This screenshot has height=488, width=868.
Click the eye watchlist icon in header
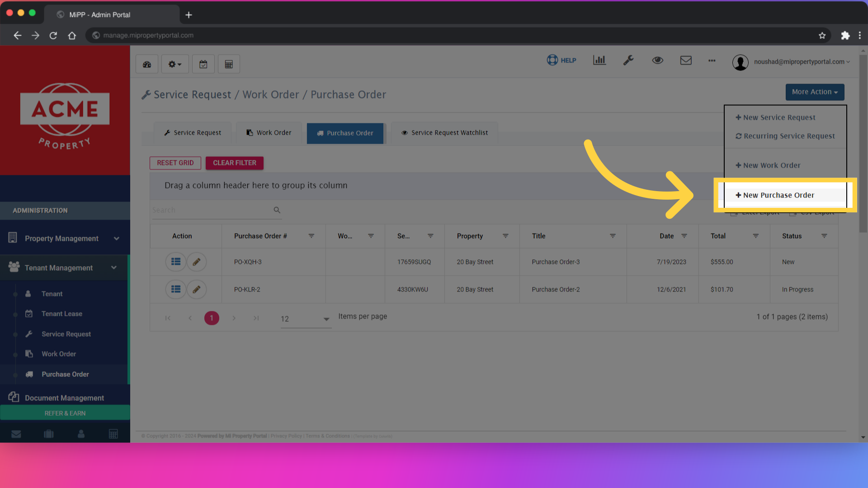click(657, 60)
